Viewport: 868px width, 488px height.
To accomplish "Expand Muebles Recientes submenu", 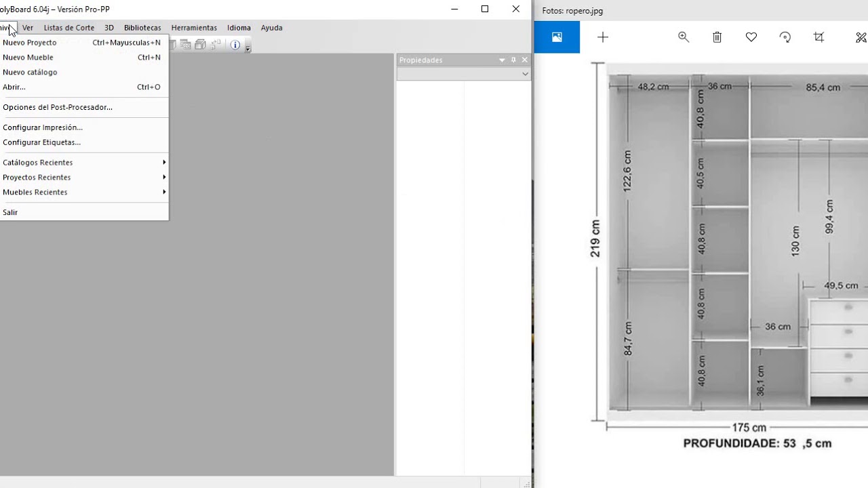I will pos(84,192).
